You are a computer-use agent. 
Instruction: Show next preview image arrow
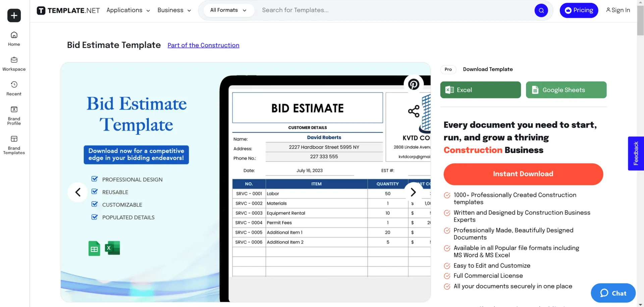point(413,192)
